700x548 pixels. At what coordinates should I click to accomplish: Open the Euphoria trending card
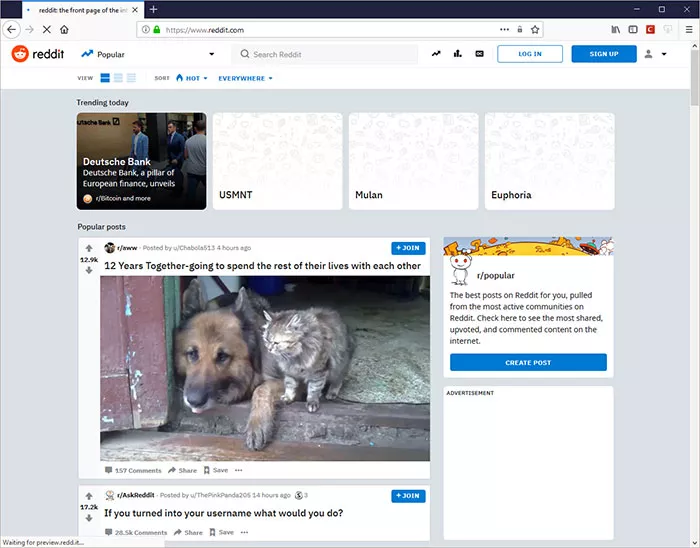point(550,161)
